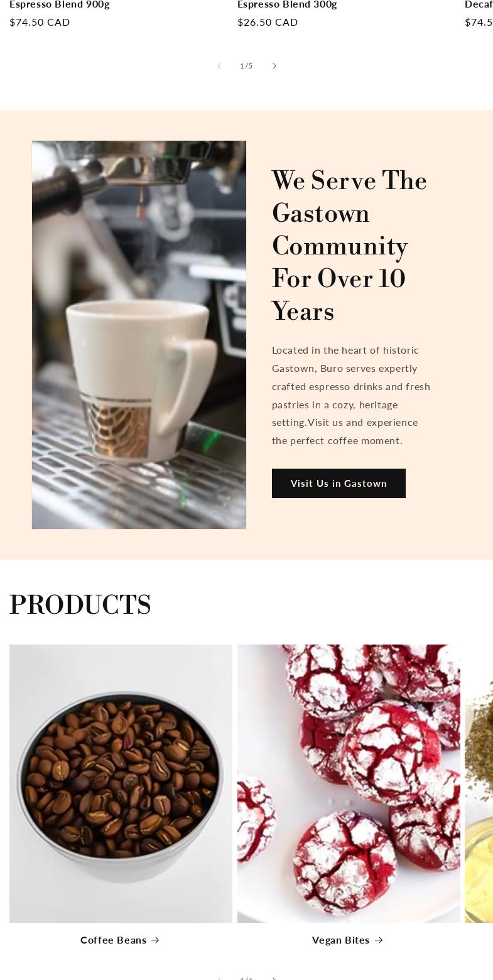Click the $26.50 CAD price
The height and width of the screenshot is (980, 493).
(268, 23)
